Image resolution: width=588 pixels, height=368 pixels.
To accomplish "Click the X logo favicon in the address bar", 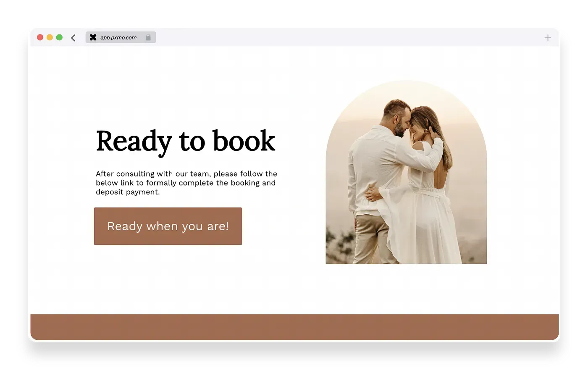I will pos(93,37).
